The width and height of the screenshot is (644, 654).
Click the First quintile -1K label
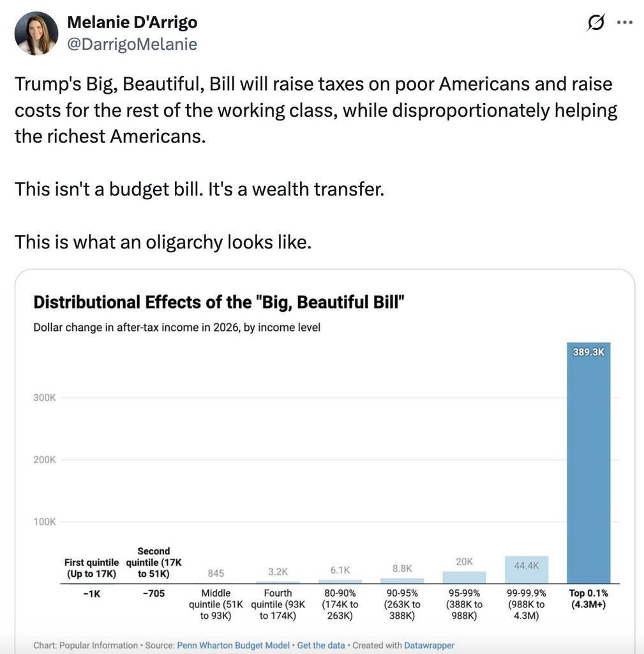92,593
